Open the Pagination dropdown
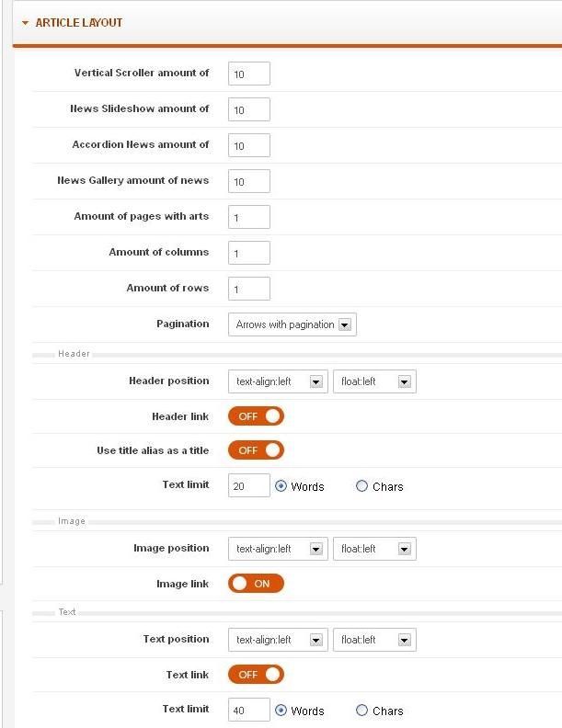The width and height of the screenshot is (562, 728). click(292, 324)
